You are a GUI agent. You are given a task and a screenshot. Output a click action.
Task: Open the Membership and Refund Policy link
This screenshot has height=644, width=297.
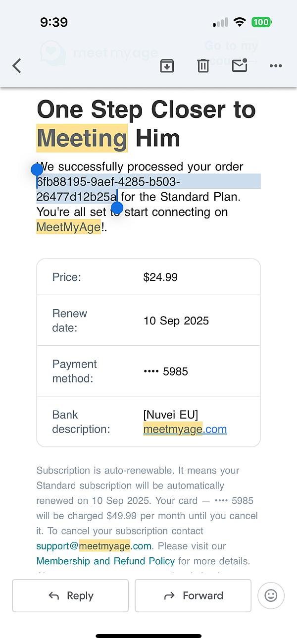(x=105, y=561)
